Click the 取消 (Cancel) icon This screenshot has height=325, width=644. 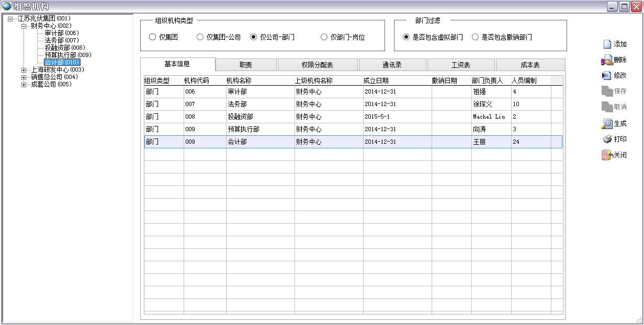point(607,107)
